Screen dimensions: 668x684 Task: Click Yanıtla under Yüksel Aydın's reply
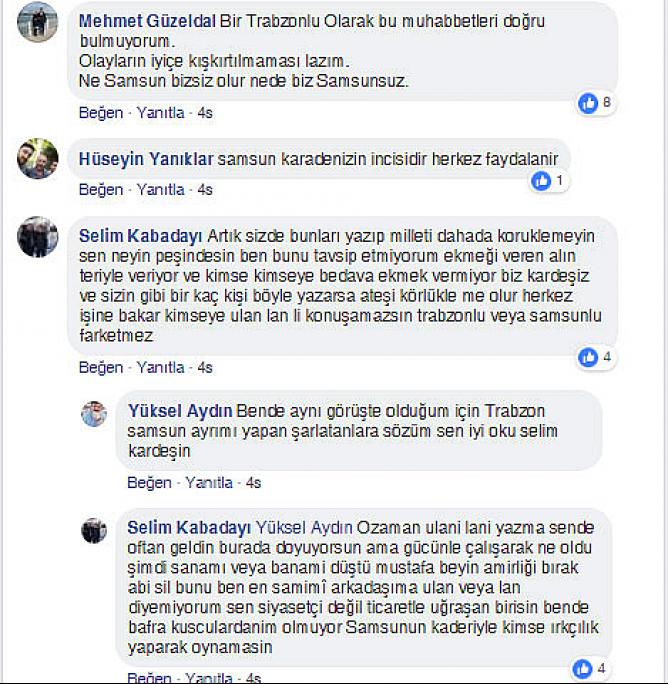pos(209,483)
